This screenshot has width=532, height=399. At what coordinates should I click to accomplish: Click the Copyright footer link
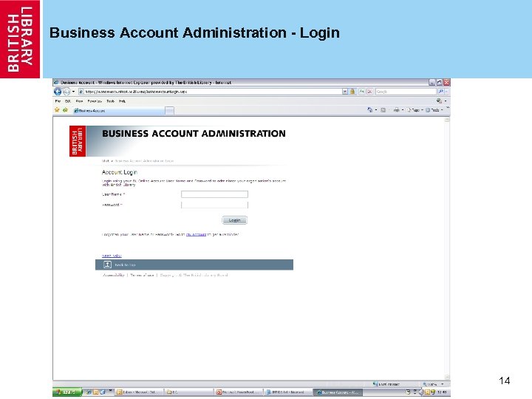pos(194,275)
